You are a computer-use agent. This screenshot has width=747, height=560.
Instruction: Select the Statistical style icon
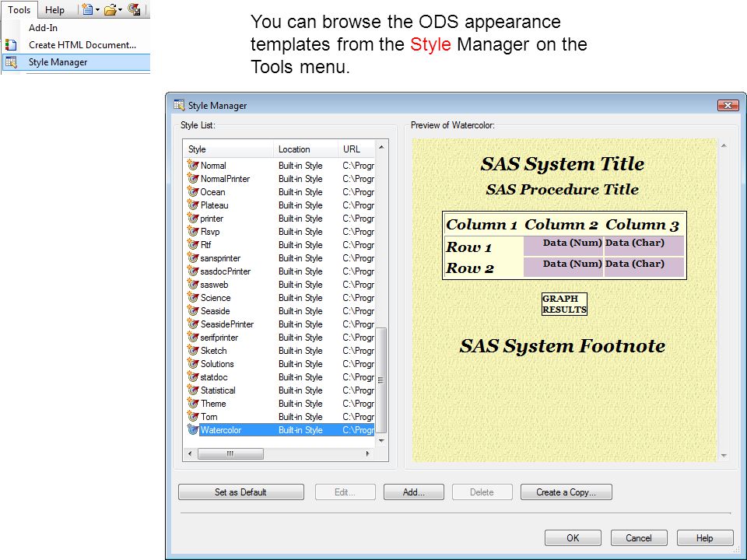tap(192, 390)
